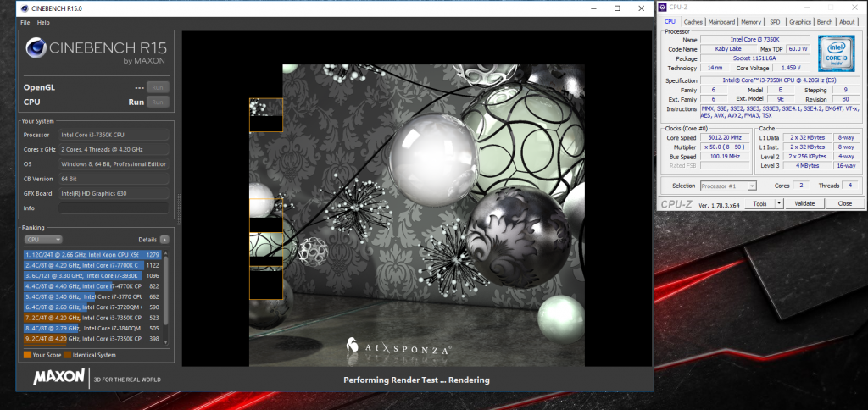Click the ranking list vertical scrollbar thumb
Viewport: 868px width, 410px height.
tap(165, 291)
